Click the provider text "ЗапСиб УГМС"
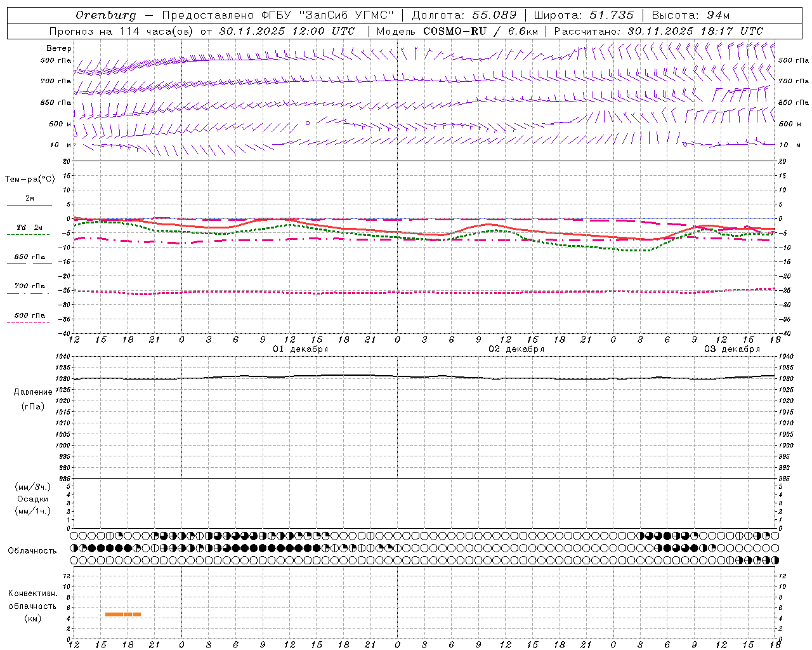This screenshot has height=650, width=812. [346, 15]
